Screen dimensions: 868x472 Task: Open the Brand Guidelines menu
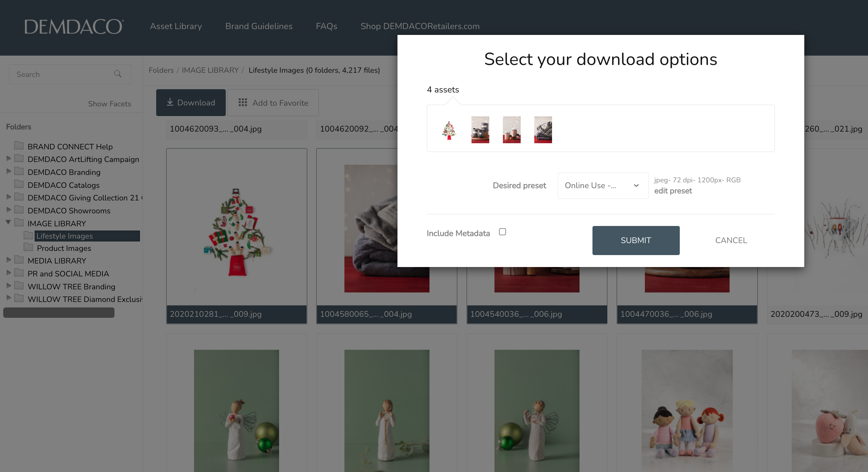(x=259, y=26)
